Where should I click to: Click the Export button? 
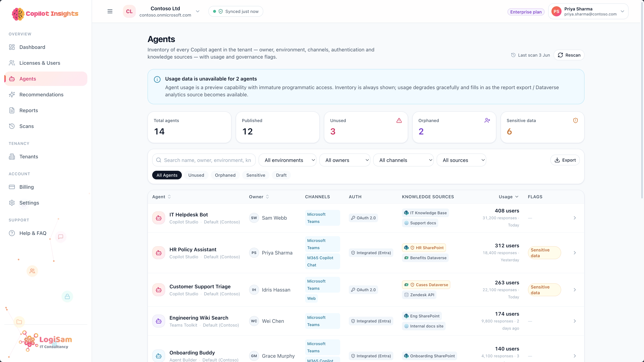click(565, 160)
